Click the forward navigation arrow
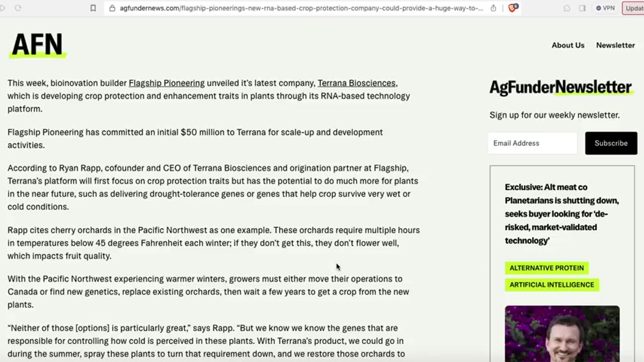The height and width of the screenshot is (362, 644). coord(3,8)
